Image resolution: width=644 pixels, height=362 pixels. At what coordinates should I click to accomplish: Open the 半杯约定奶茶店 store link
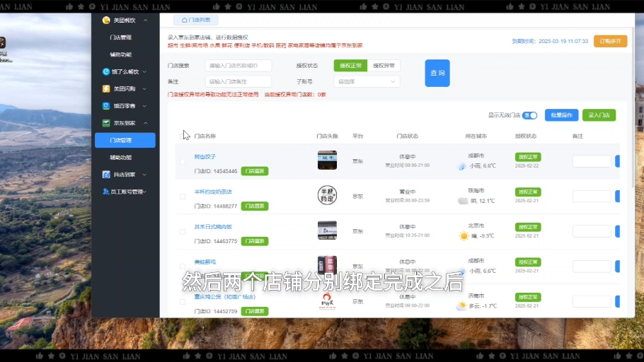point(213,192)
